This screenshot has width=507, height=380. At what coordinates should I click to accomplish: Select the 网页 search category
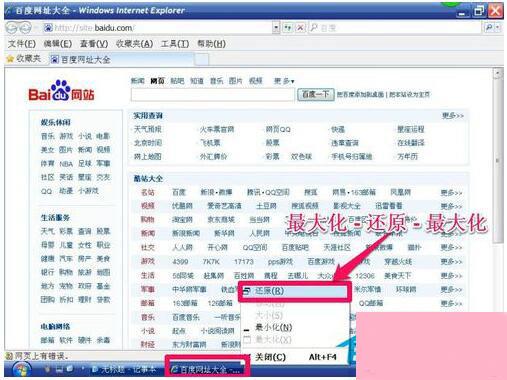tap(157, 81)
